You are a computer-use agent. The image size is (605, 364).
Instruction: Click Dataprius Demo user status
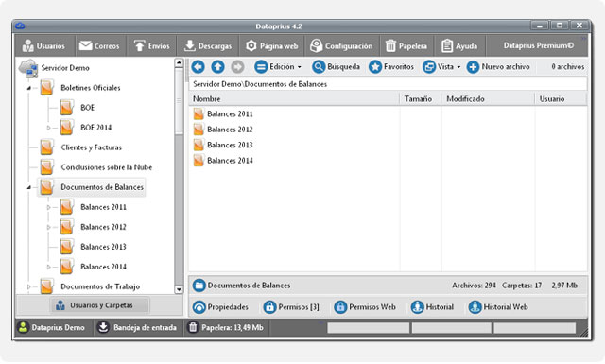point(52,327)
